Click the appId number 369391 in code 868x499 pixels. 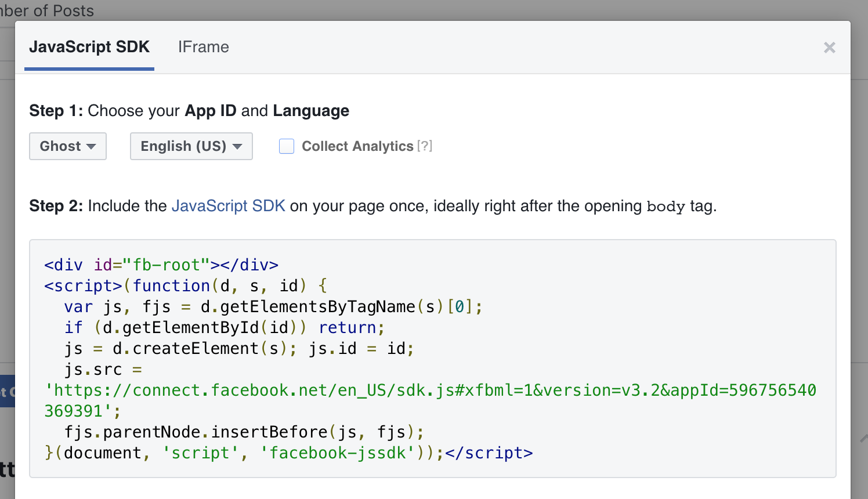pos(74,411)
